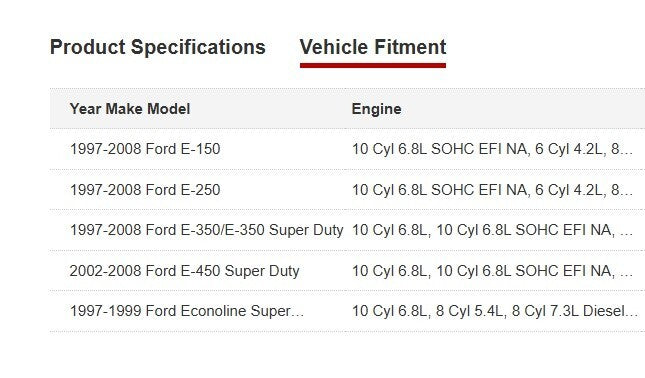Click the E-250 engine cell text

tap(492, 190)
